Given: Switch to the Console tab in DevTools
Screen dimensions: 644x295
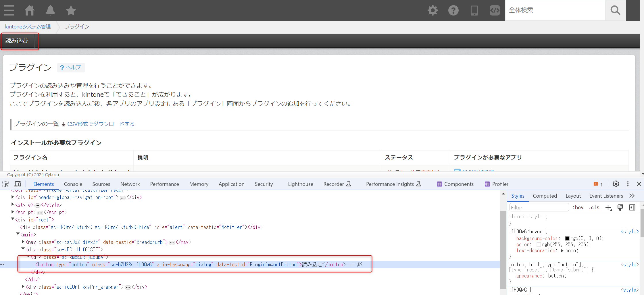Looking at the screenshot, I should click(73, 184).
